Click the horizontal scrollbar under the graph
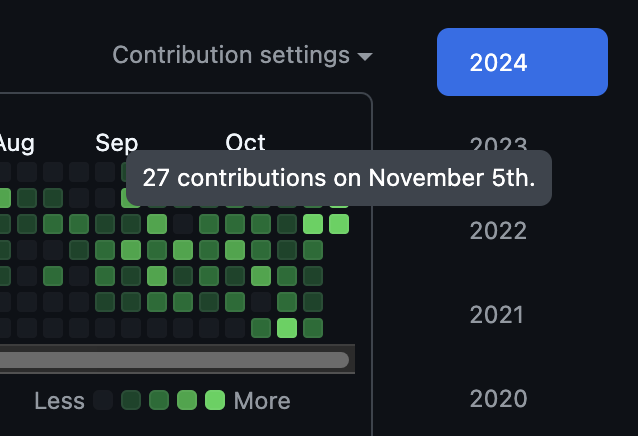The image size is (638, 436). pos(174,360)
